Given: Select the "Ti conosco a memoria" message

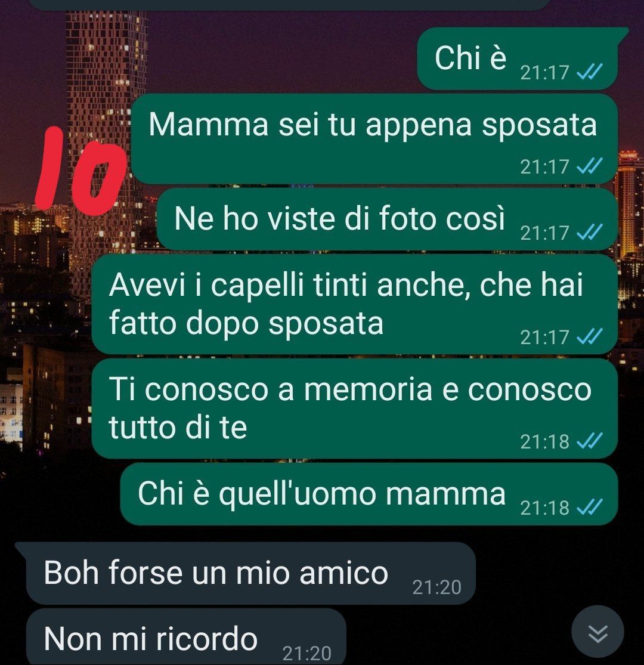Looking at the screenshot, I should coord(354,409).
